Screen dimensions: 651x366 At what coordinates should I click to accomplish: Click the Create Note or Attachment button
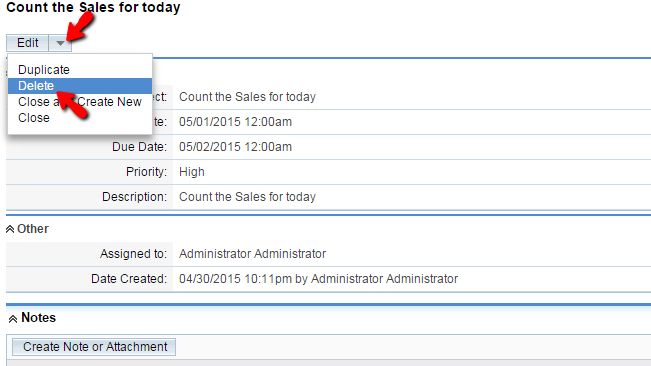click(x=94, y=347)
